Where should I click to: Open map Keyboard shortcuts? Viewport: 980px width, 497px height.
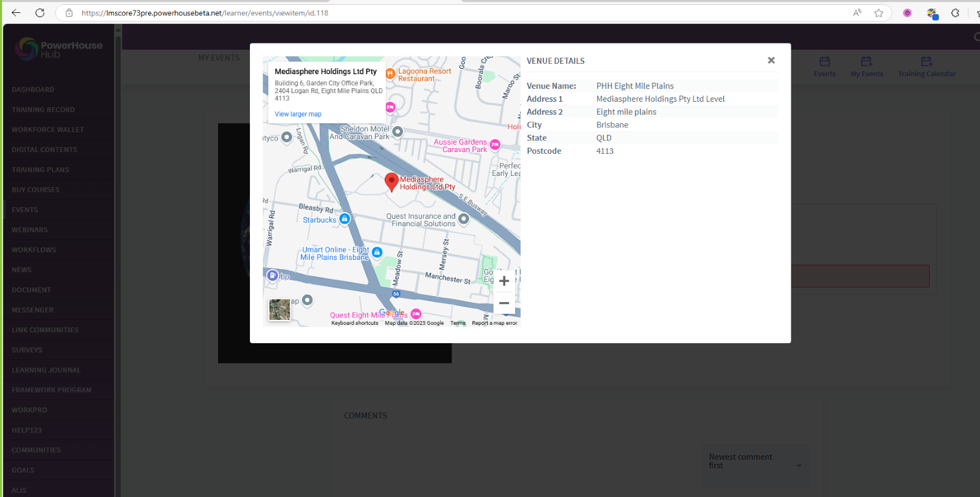pyautogui.click(x=355, y=323)
